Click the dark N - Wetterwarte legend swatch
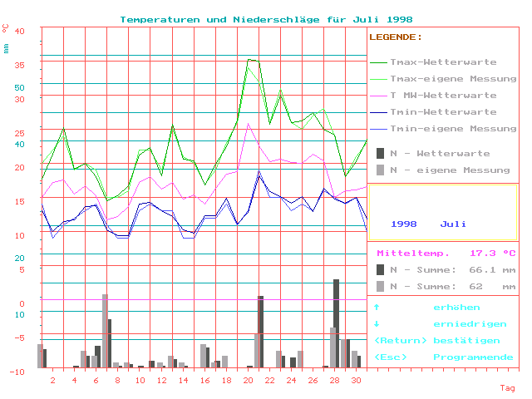The height and width of the screenshot is (399, 532). [x=381, y=153]
